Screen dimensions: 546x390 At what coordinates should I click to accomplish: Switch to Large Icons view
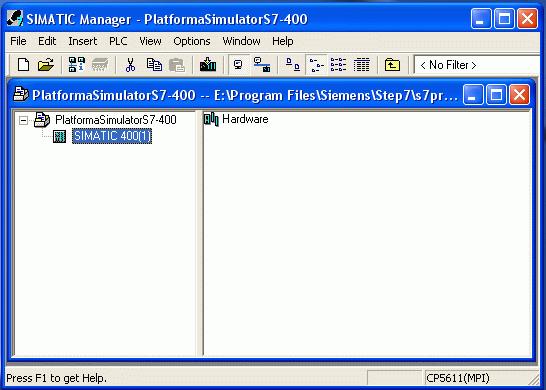coord(292,65)
